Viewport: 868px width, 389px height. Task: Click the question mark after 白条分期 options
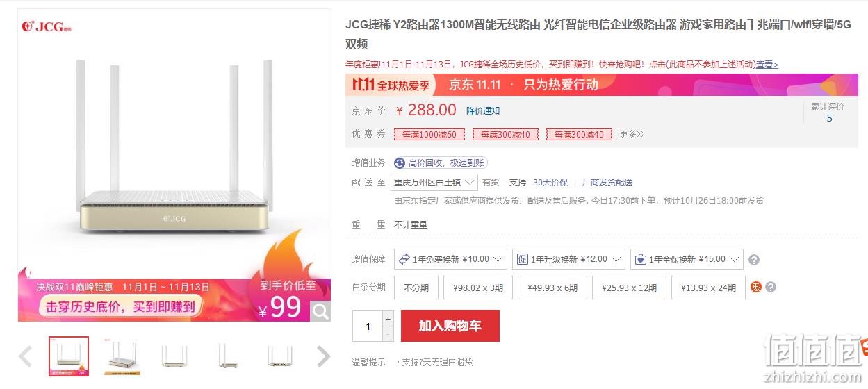coord(771,287)
